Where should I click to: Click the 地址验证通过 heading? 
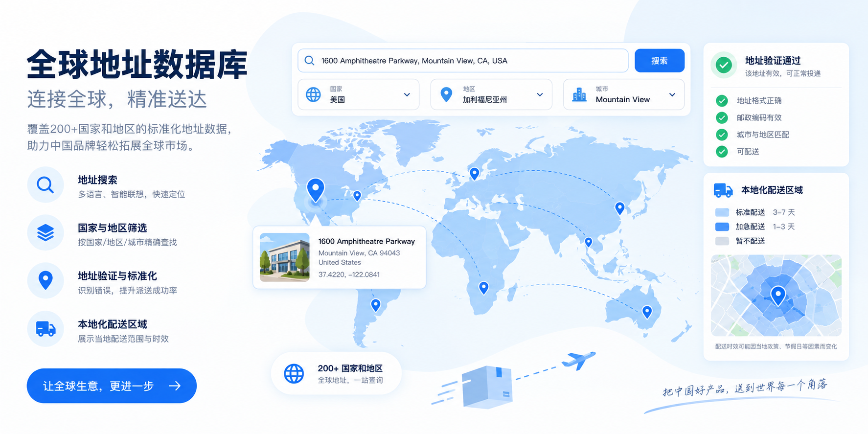tap(773, 61)
